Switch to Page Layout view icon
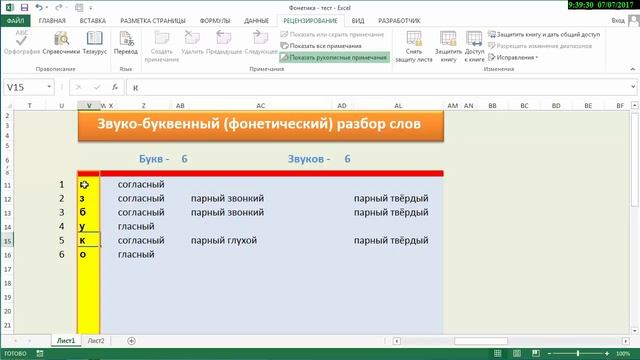 click(517, 353)
